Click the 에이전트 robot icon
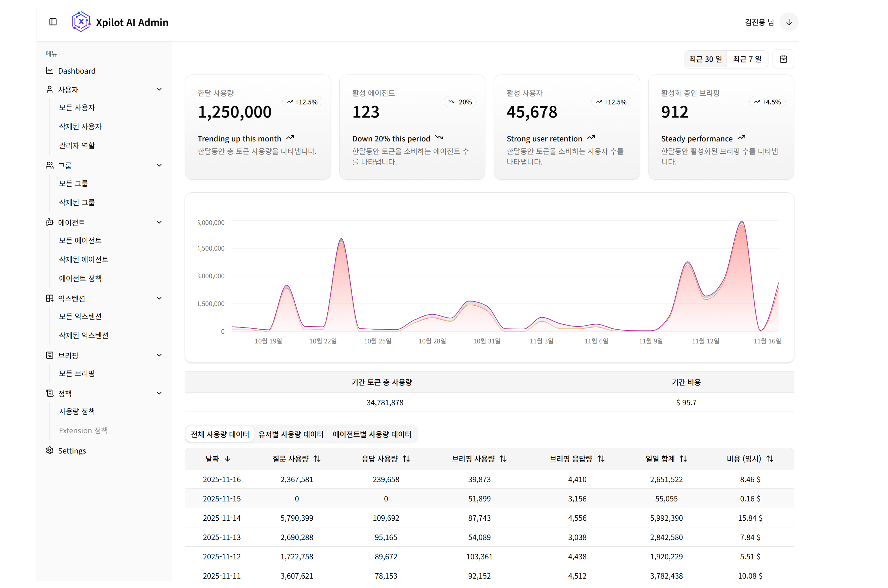The image size is (888, 588). (x=49, y=222)
